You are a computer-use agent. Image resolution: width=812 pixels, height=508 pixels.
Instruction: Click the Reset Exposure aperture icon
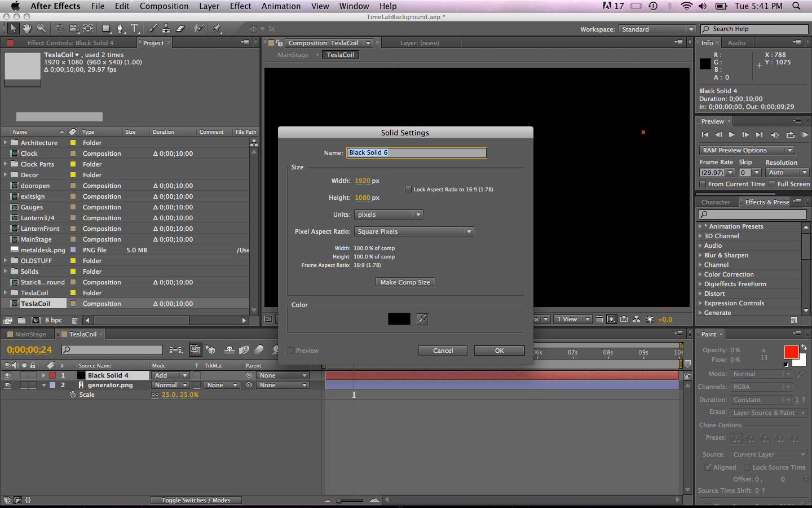[x=650, y=319]
